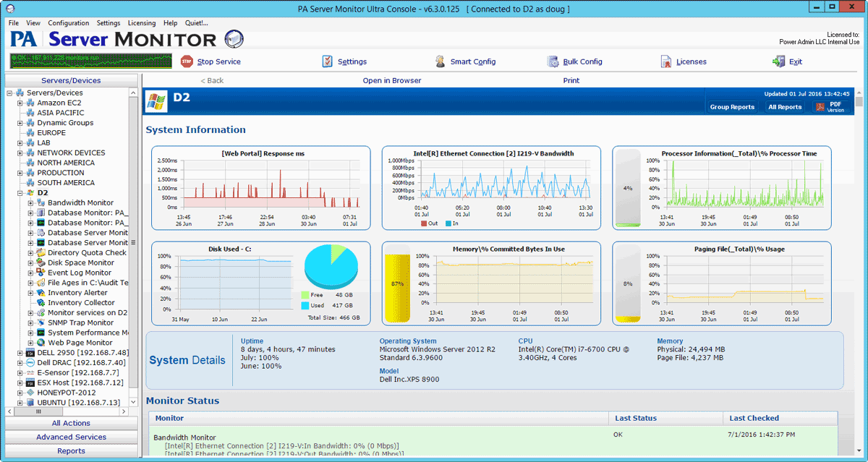Expand the LAB group node
This screenshot has height=462, width=868.
20,143
